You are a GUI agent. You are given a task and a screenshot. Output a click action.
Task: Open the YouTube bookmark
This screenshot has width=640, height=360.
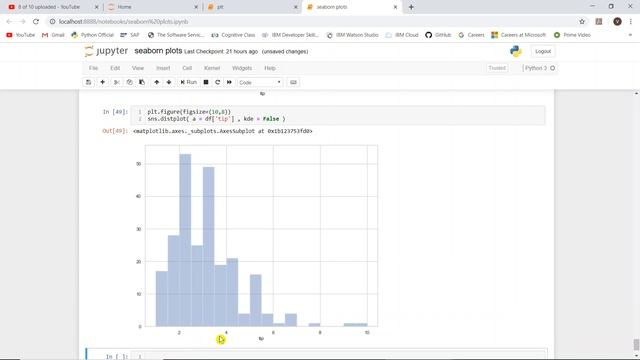tap(20, 35)
